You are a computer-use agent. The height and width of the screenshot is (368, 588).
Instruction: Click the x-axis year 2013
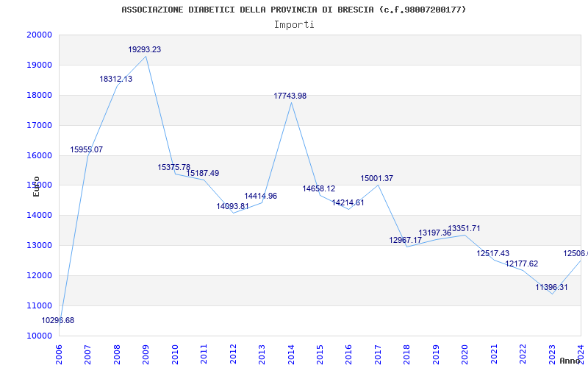[x=262, y=354]
